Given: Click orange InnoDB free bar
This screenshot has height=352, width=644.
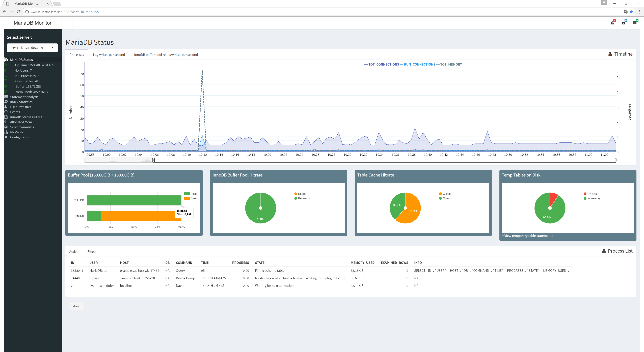Looking at the screenshot, I should click(141, 216).
